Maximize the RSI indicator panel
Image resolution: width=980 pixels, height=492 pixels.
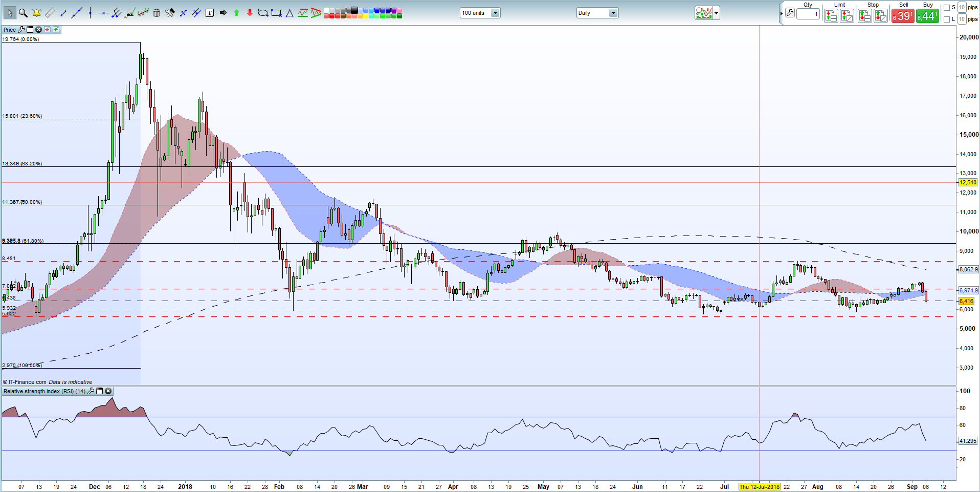100,391
